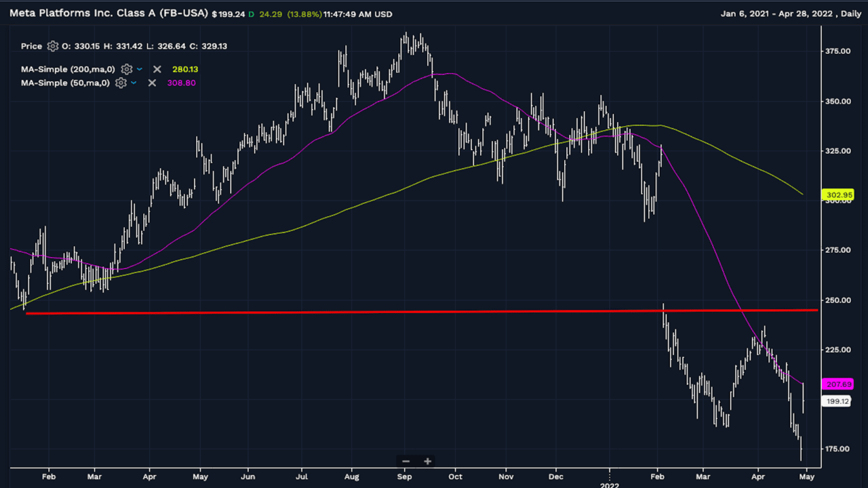Open settings gear for MA-Simple 200

tap(126, 69)
